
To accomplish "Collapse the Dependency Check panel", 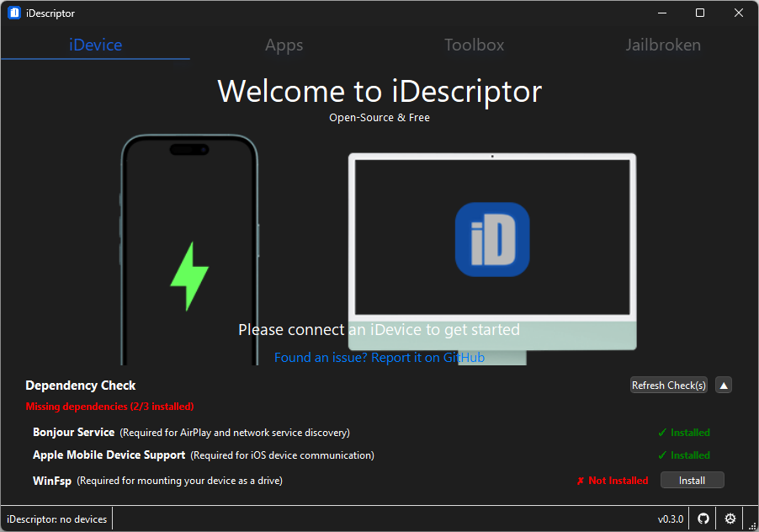I will pyautogui.click(x=724, y=385).
